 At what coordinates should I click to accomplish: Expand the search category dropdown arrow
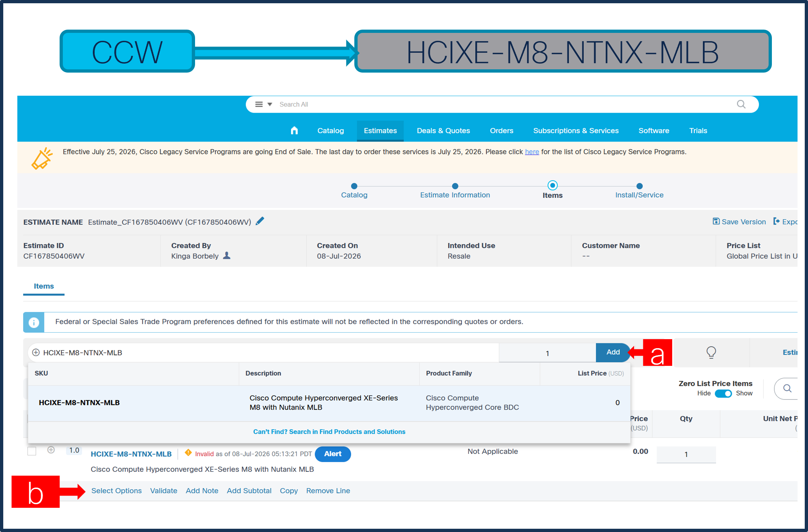[269, 104]
